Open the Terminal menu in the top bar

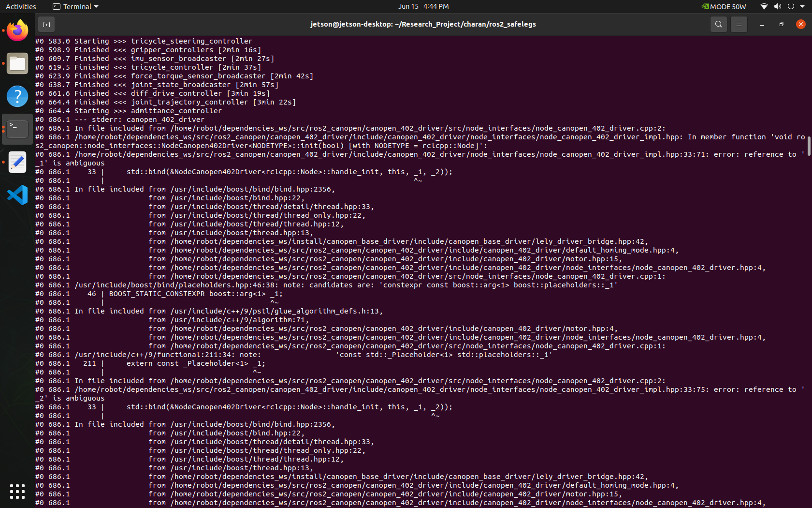pyautogui.click(x=75, y=6)
